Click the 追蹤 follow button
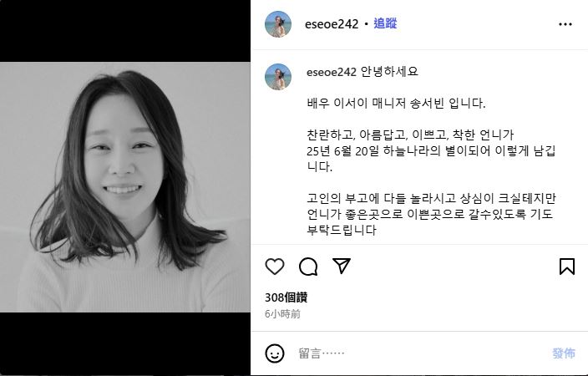This screenshot has height=376, width=588. [385, 23]
